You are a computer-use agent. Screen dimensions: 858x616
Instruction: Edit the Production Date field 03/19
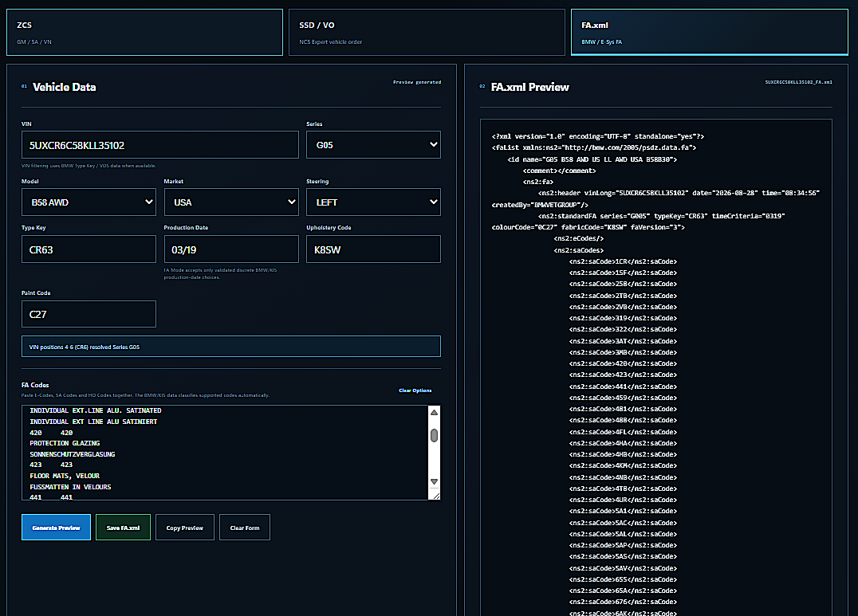[231, 249]
